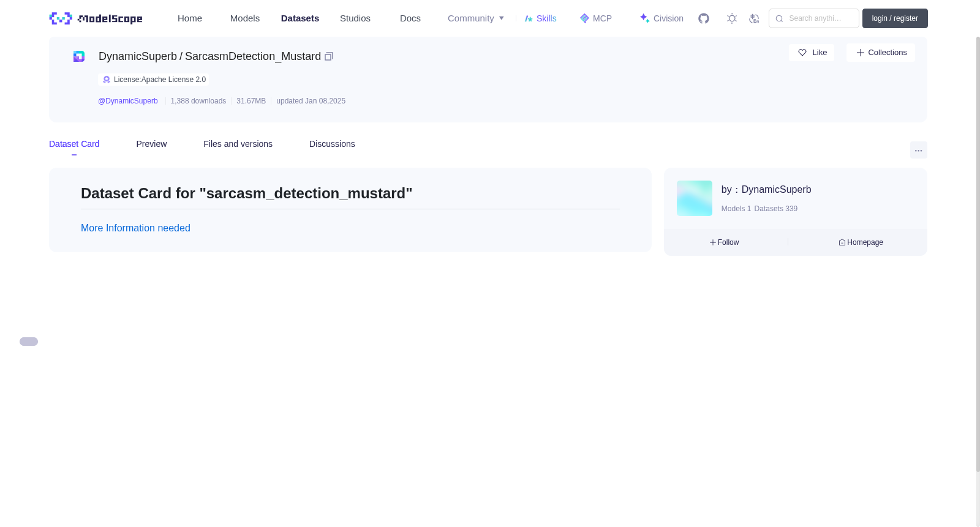
Task: Click the plus icon on Collections
Action: [x=861, y=53]
